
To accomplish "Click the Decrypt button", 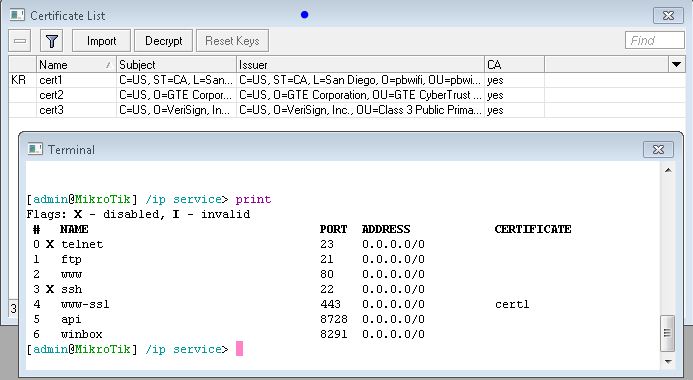I will click(164, 41).
